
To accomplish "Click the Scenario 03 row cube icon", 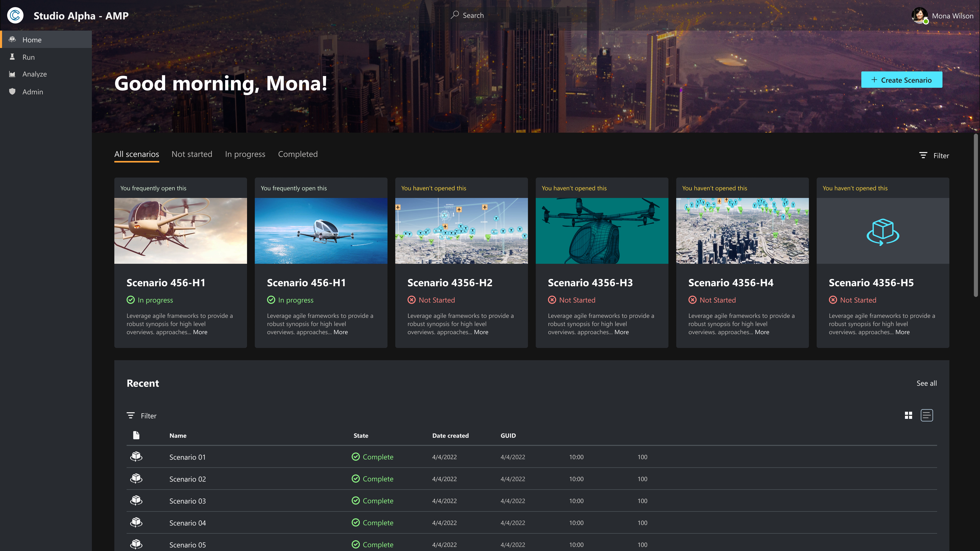I will [x=136, y=500].
